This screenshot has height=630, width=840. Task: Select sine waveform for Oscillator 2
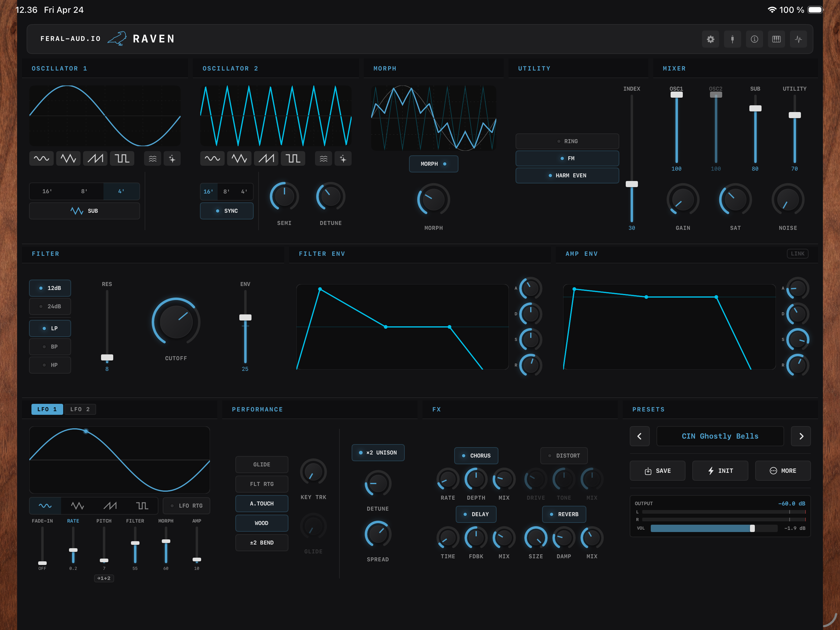(212, 158)
